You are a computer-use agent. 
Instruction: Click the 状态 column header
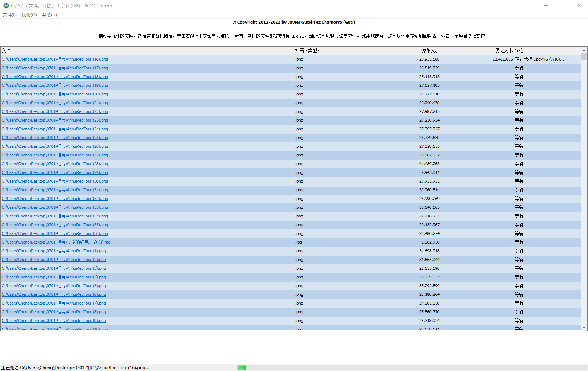point(519,50)
